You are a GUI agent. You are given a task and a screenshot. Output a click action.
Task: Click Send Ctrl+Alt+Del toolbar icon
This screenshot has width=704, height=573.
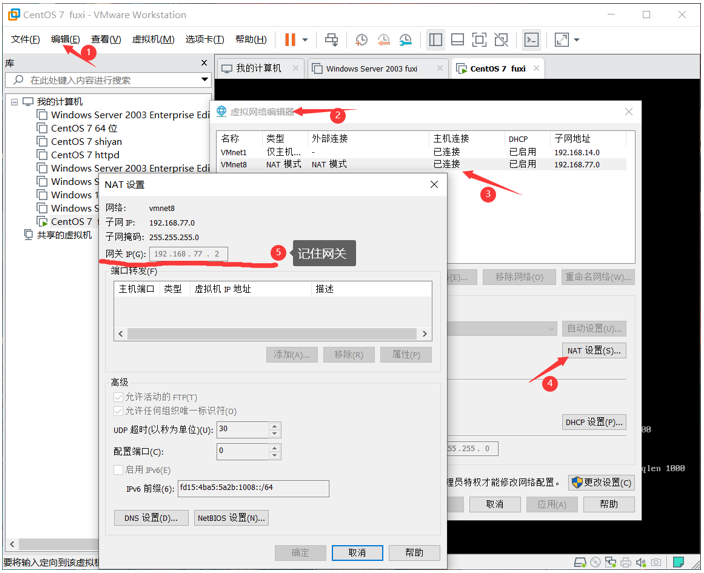[x=331, y=40]
